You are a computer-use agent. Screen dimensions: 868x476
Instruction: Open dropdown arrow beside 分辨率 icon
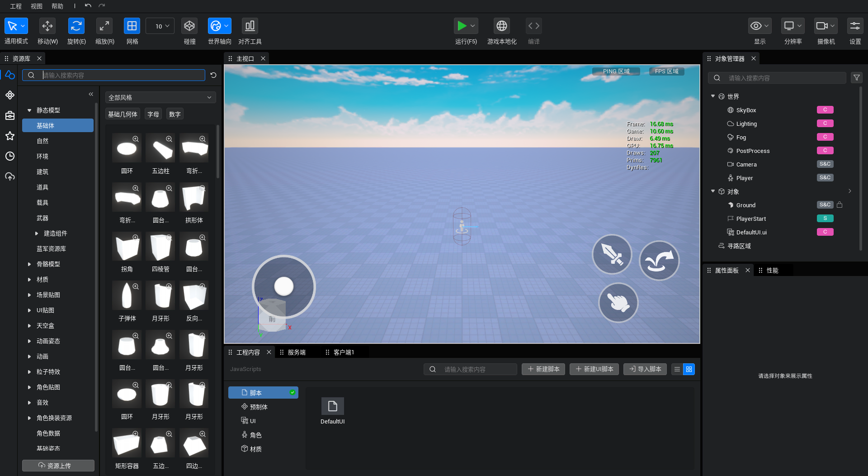coord(800,26)
